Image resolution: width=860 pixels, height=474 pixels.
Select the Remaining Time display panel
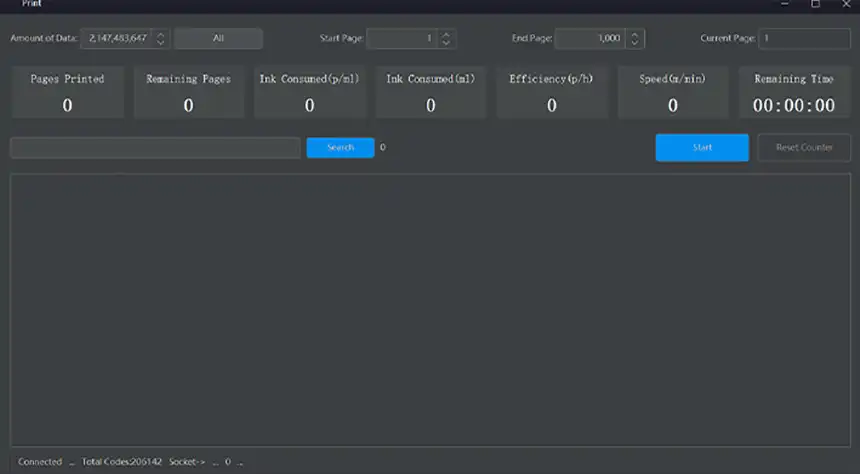tap(794, 93)
